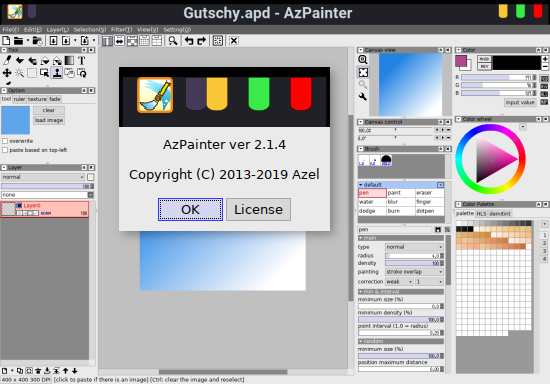This screenshot has width=550, height=384.
Task: Move layer down with the down arrow icon
Action: click(74, 371)
